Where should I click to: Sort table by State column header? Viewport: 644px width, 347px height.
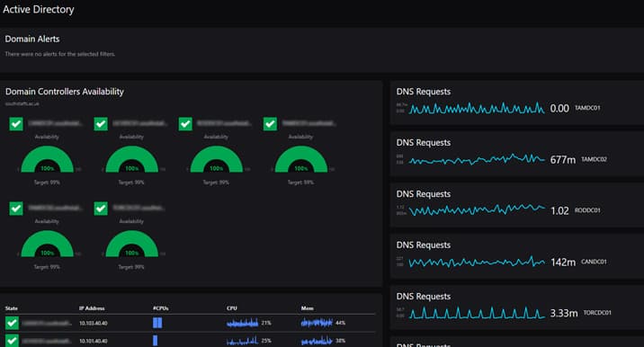point(12,308)
